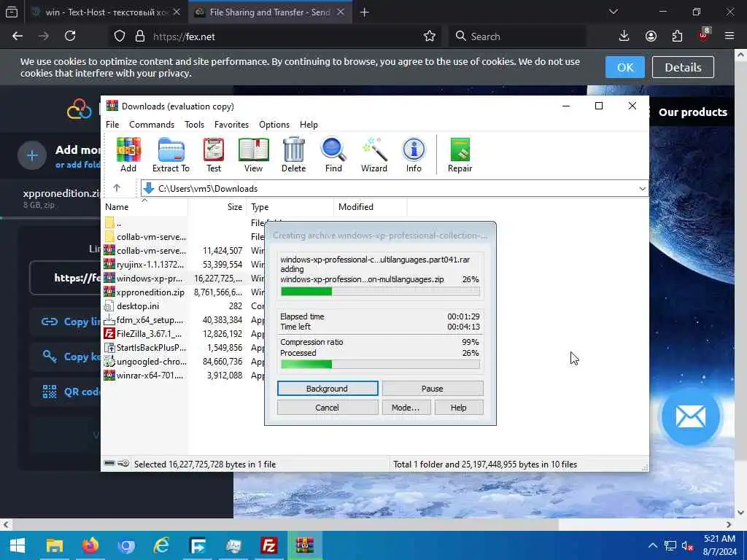
Task: Open the fex.net mail chat bubble
Action: pos(691,416)
